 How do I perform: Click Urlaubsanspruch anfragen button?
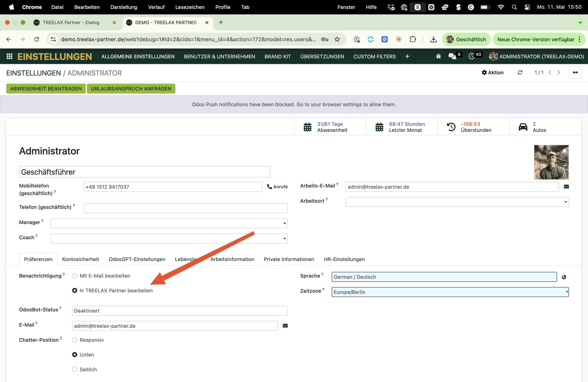point(131,89)
